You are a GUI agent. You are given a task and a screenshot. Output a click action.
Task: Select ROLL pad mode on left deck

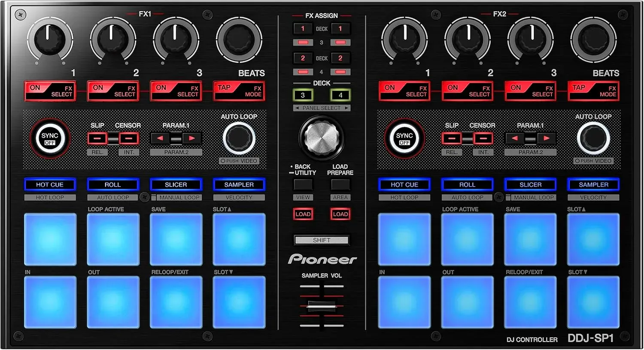tap(113, 184)
